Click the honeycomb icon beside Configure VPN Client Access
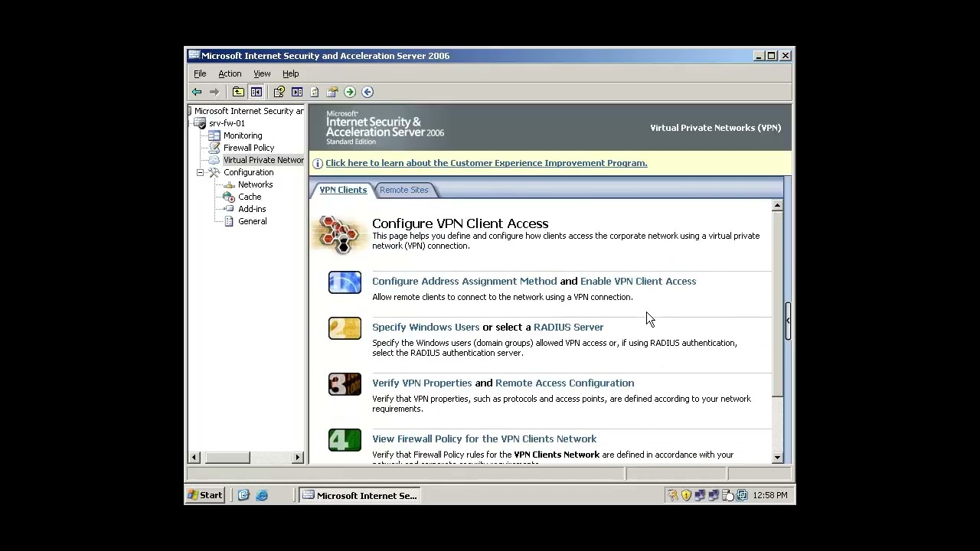980x551 pixels. tap(339, 233)
